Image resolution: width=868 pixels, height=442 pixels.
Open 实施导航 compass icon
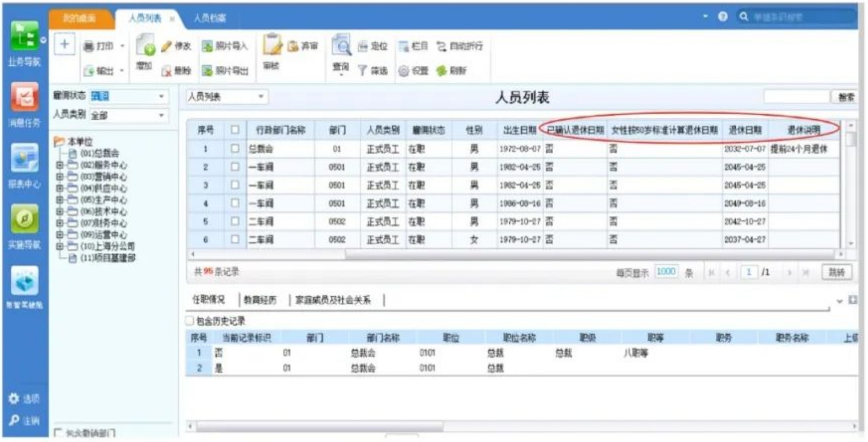(x=25, y=219)
